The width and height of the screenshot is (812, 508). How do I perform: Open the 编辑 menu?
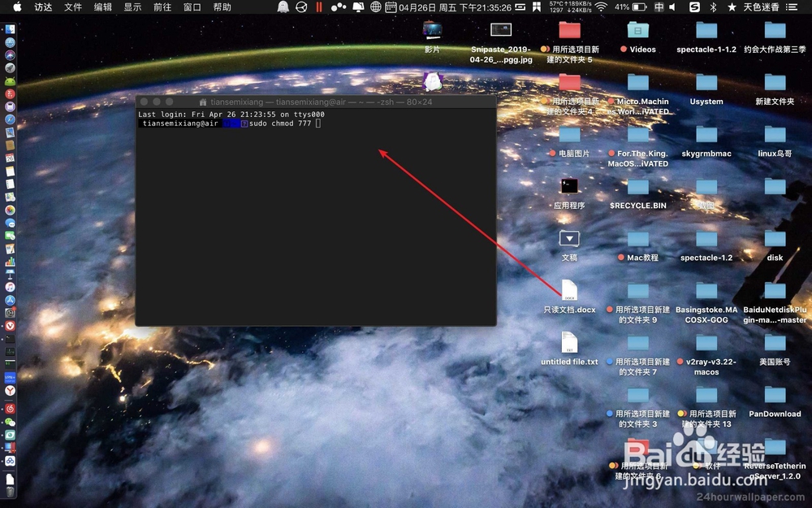point(103,7)
